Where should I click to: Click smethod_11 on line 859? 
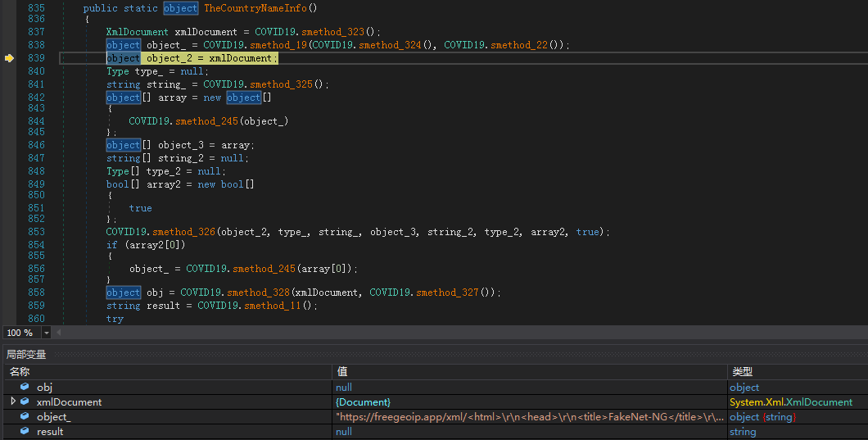pyautogui.click(x=273, y=306)
